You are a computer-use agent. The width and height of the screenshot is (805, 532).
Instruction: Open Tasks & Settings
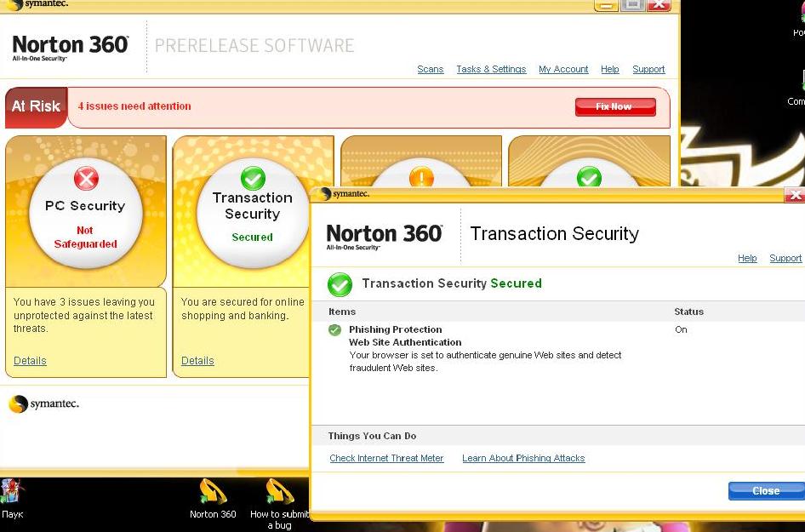[x=491, y=69]
